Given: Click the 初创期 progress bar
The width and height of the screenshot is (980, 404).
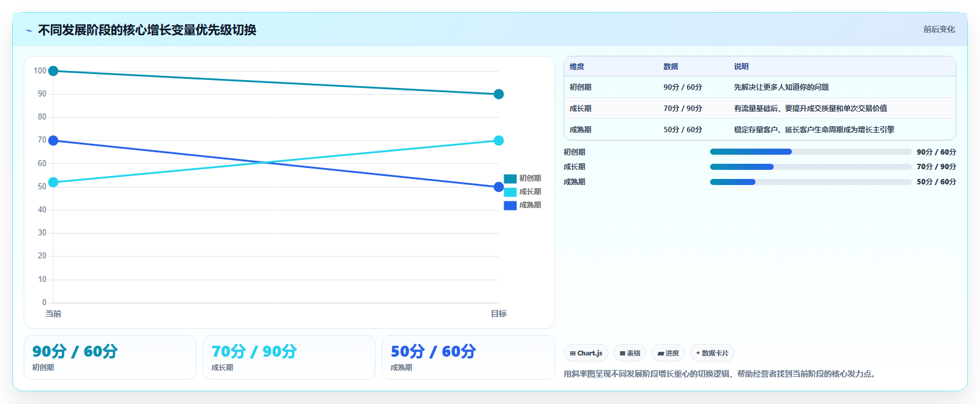Looking at the screenshot, I should (811, 152).
